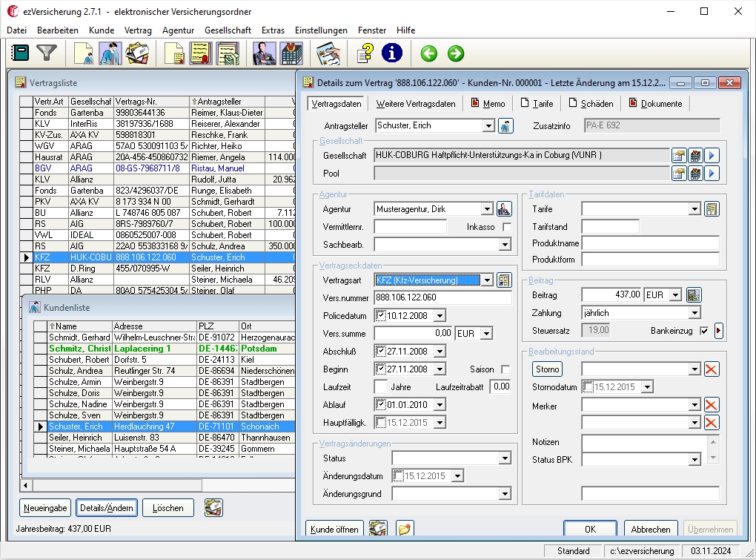This screenshot has width=756, height=560.
Task: Click the filter funnel icon in toolbar
Action: pyautogui.click(x=47, y=53)
